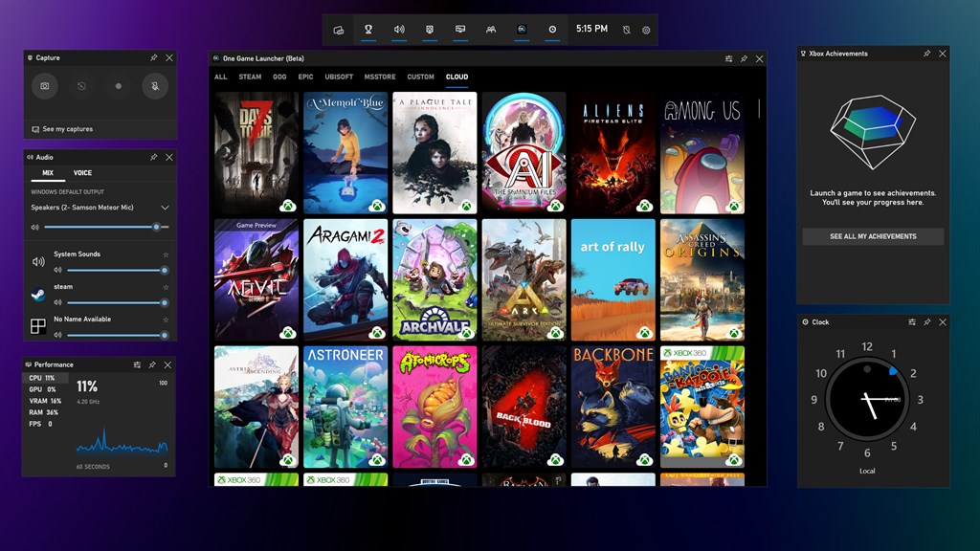This screenshot has height=551, width=980.
Task: Launch Aragami 2 game tile
Action: 345,280
